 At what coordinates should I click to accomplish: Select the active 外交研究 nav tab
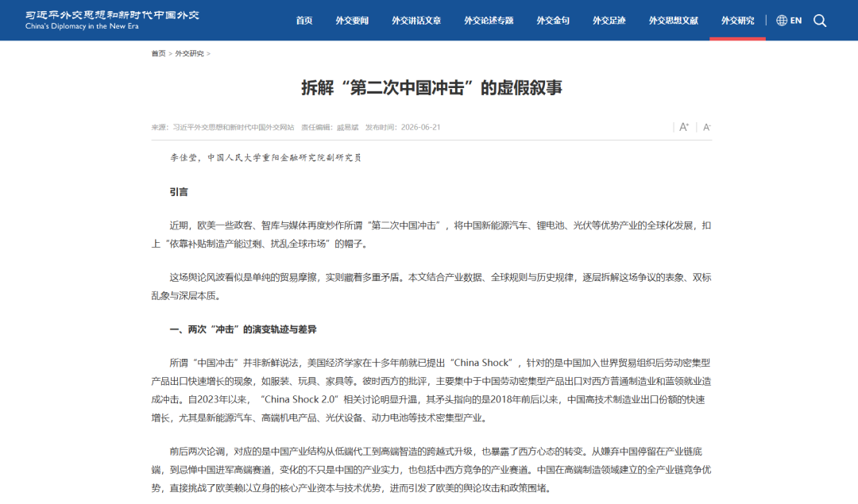click(737, 21)
